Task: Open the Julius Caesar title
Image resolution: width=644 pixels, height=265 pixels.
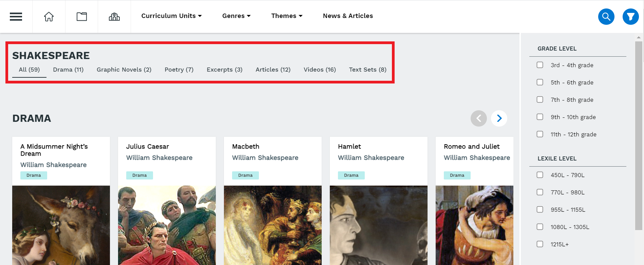Action: coord(148,147)
